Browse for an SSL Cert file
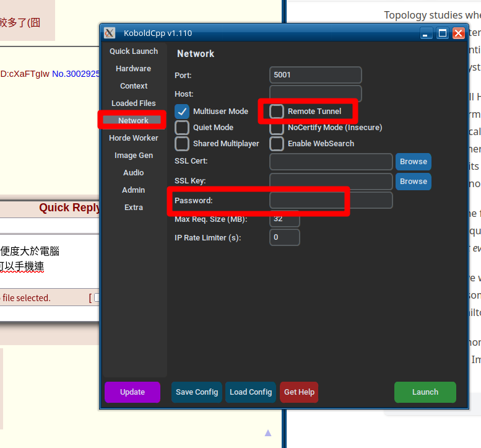The height and width of the screenshot is (448, 481). tap(413, 162)
